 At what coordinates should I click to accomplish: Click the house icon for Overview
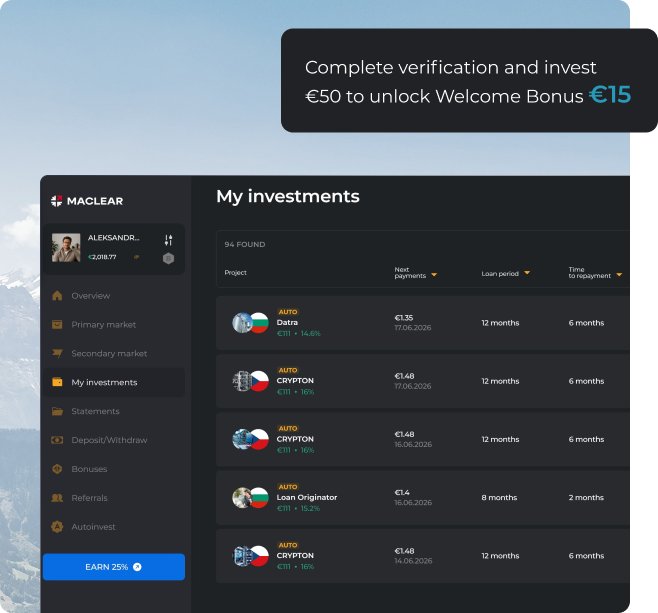click(57, 296)
